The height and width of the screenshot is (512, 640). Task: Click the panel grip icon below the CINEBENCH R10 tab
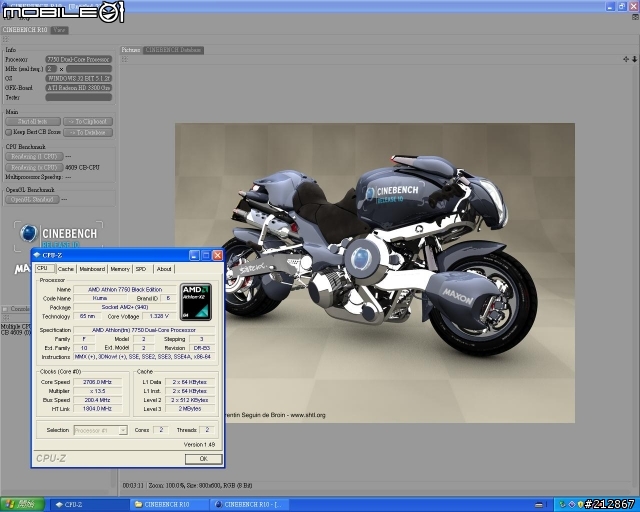point(6,39)
